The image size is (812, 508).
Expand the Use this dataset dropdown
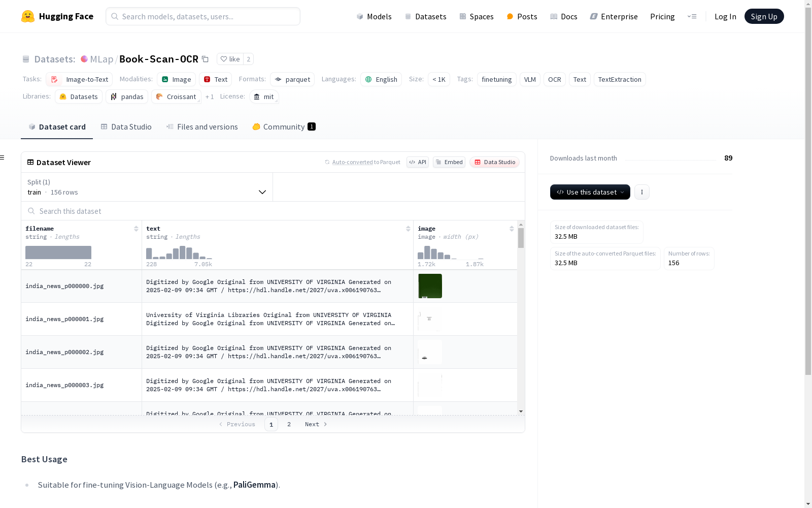pyautogui.click(x=590, y=192)
